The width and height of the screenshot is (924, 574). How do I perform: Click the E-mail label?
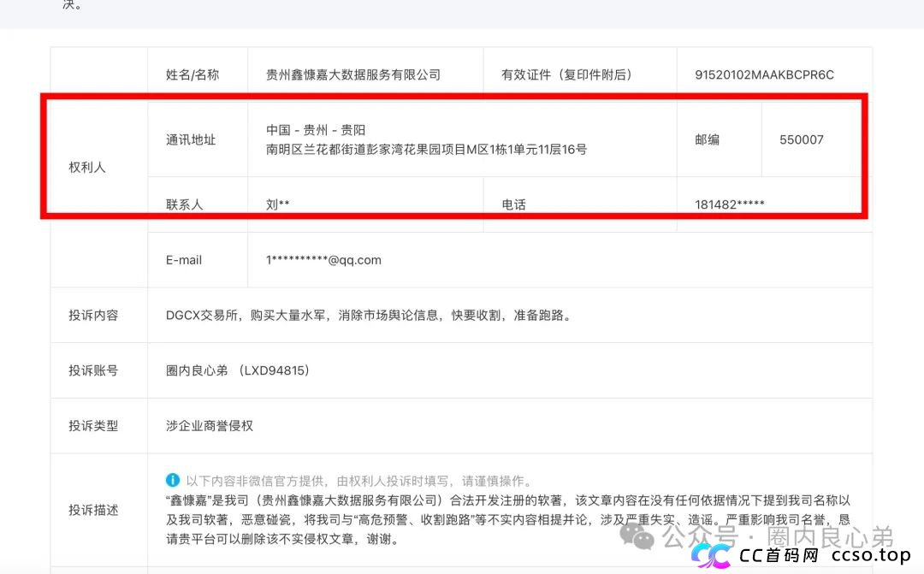point(184,260)
